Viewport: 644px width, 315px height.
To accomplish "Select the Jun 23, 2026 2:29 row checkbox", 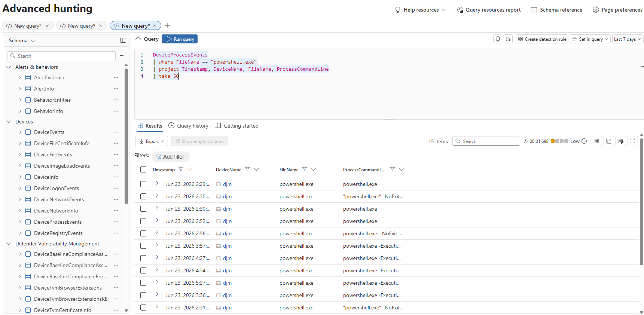I will 143,184.
